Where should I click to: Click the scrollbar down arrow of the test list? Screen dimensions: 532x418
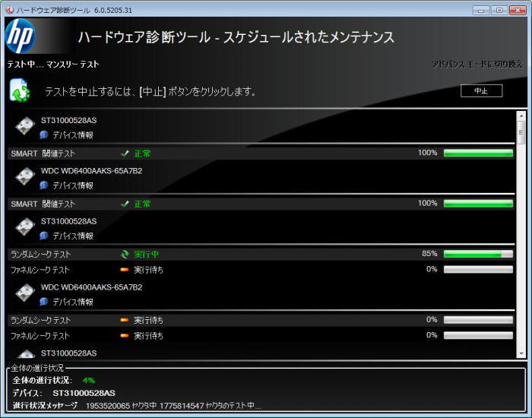pos(521,353)
